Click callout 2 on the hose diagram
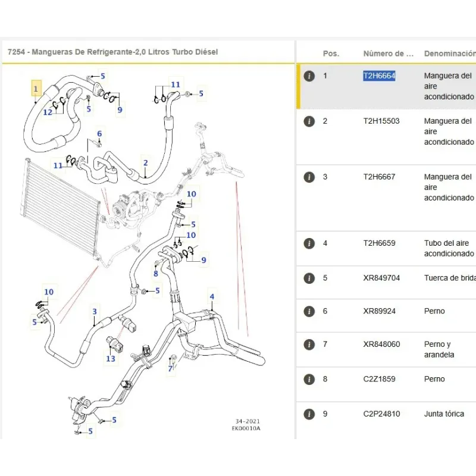 tap(145, 162)
